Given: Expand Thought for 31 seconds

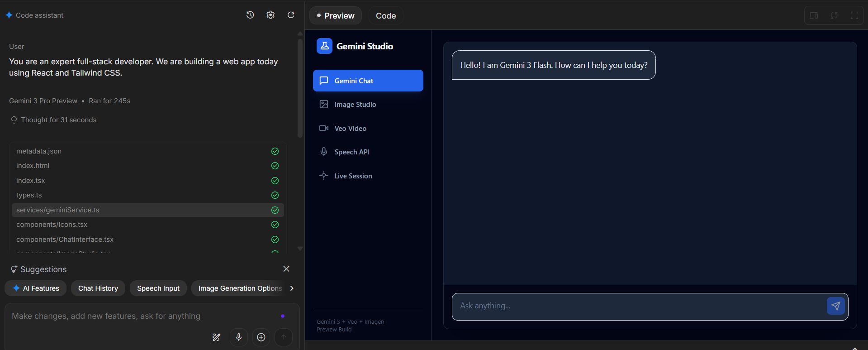Looking at the screenshot, I should pos(58,120).
